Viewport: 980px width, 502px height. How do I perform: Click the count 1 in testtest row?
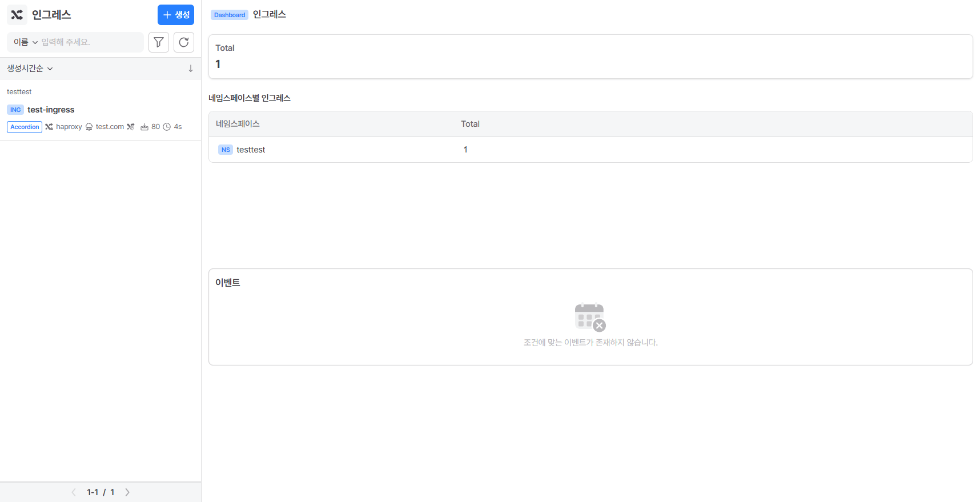(x=465, y=150)
